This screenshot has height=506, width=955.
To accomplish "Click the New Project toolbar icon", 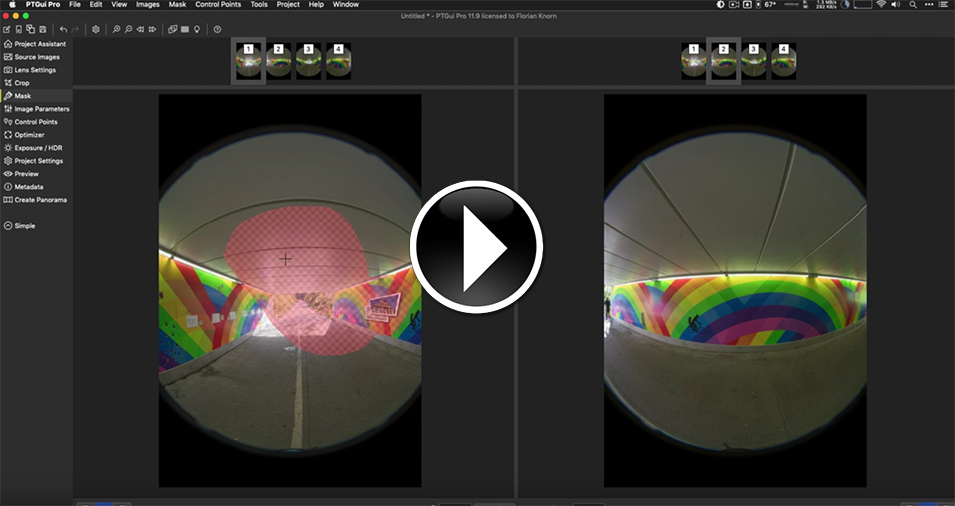I will click(x=7, y=29).
